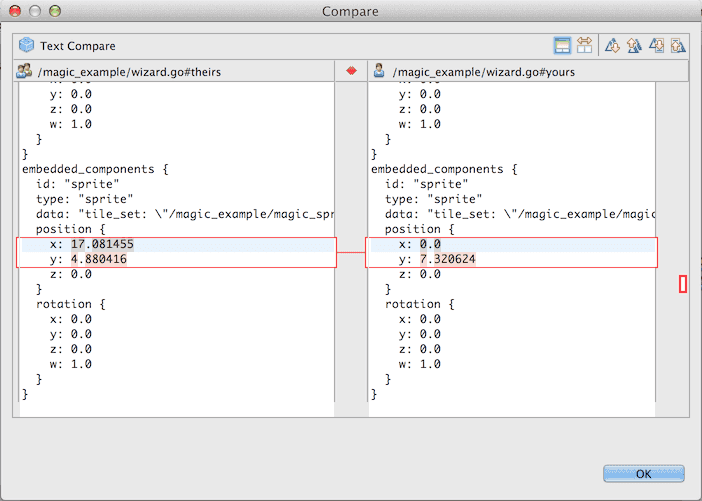
Task: Click the red marker on the overview ruler
Action: click(683, 284)
